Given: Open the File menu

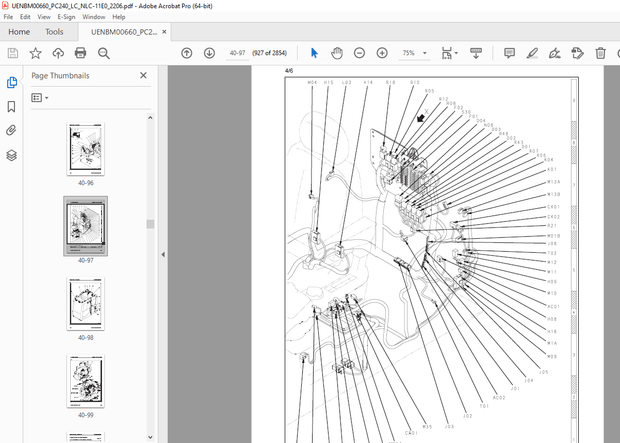Looking at the screenshot, I should click(8, 17).
